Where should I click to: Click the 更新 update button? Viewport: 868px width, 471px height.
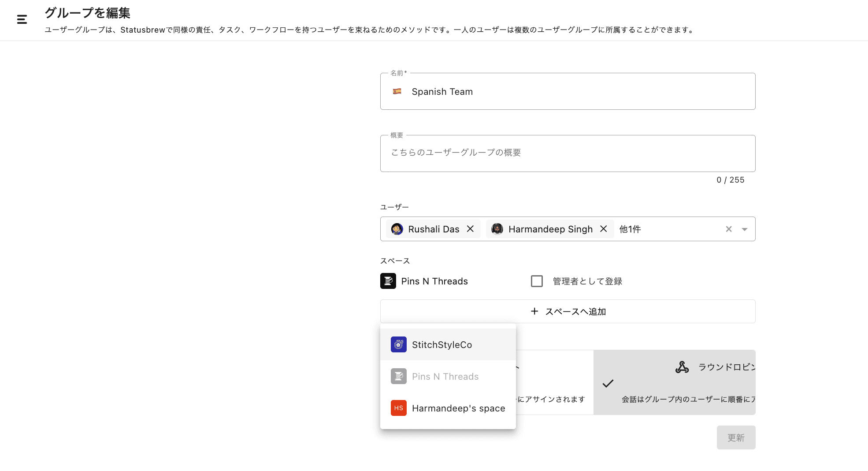pyautogui.click(x=735, y=437)
